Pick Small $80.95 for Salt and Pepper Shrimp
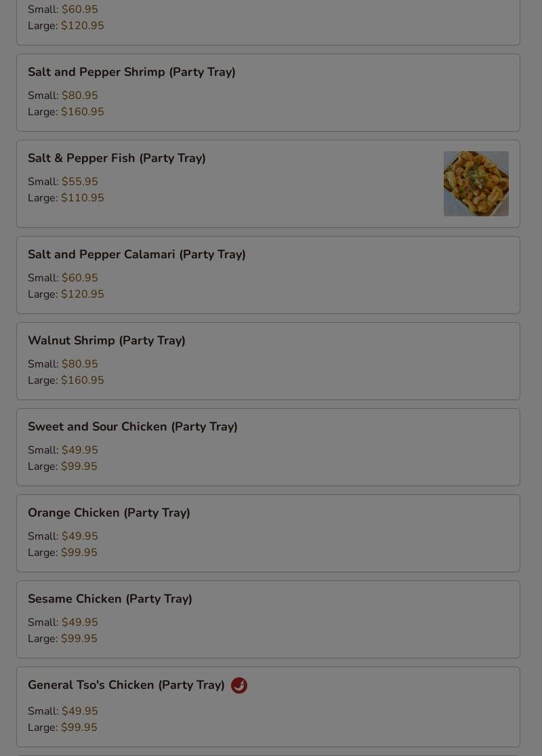Viewport: 542px width, 756px height. coord(62,96)
